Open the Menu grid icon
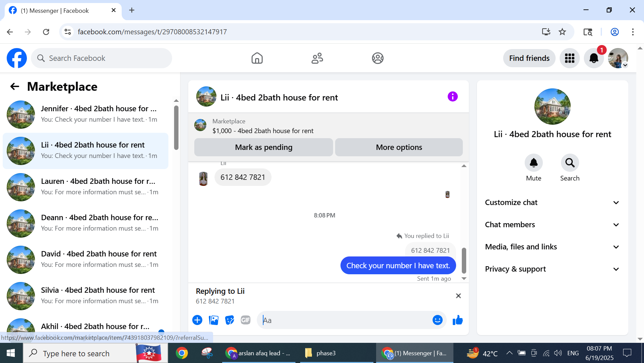This screenshot has height=363, width=644. tap(569, 58)
